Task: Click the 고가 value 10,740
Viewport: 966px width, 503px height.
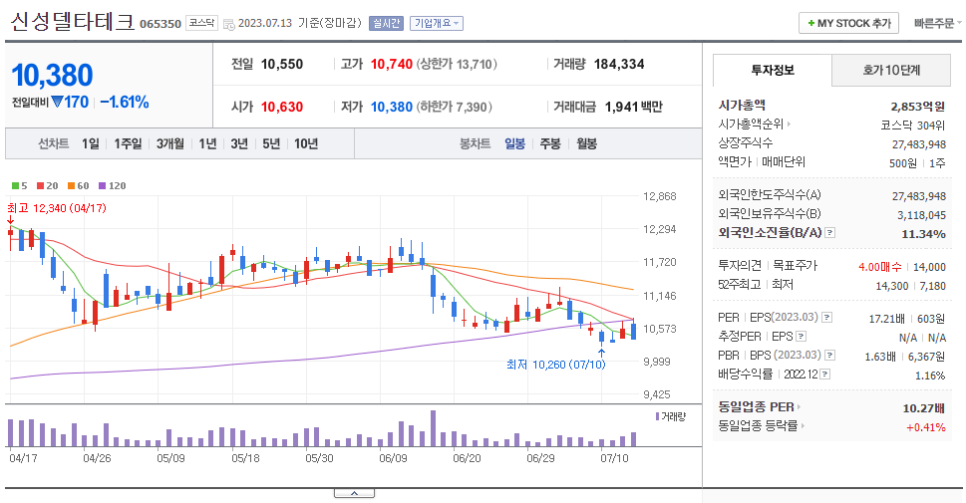Action: 391,64
